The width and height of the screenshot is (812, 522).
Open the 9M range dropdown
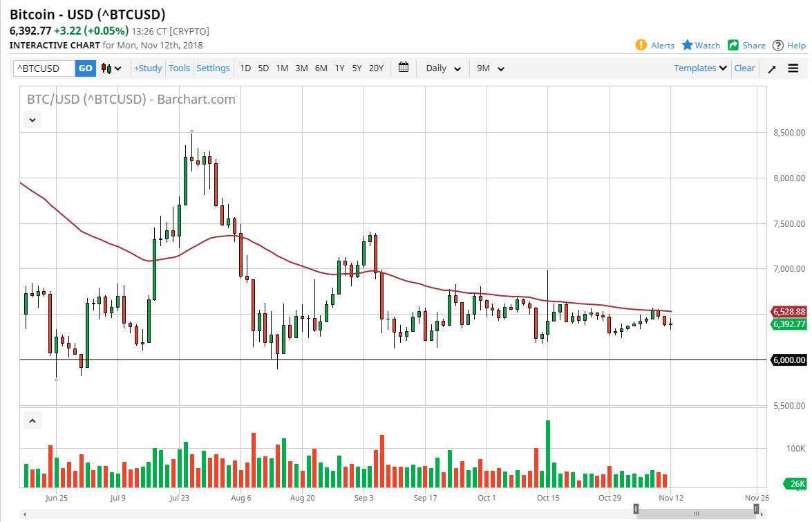490,68
